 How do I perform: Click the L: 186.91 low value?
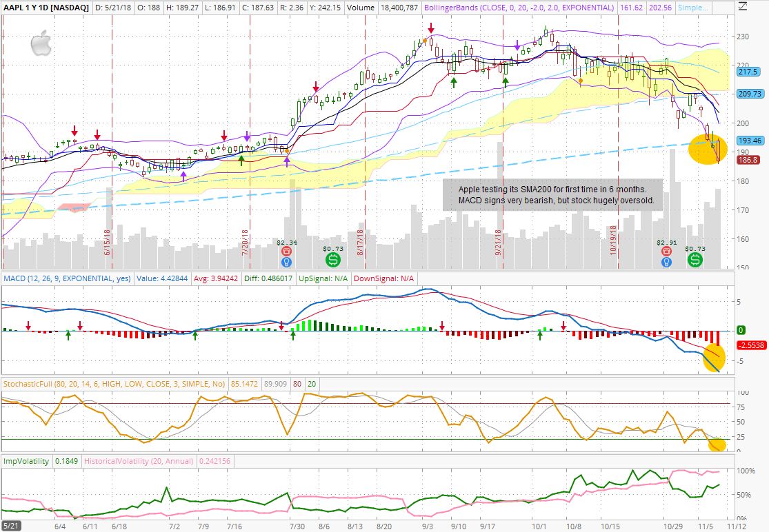point(220,8)
